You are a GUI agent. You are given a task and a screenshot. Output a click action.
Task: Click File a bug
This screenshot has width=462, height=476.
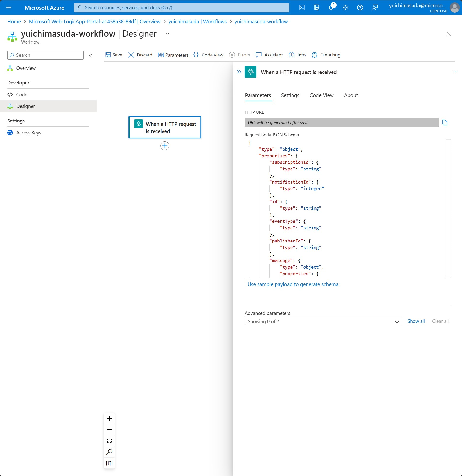click(326, 55)
